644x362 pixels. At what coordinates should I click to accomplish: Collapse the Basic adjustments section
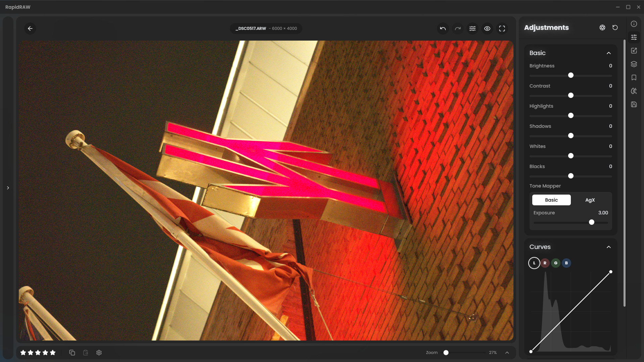click(x=608, y=53)
